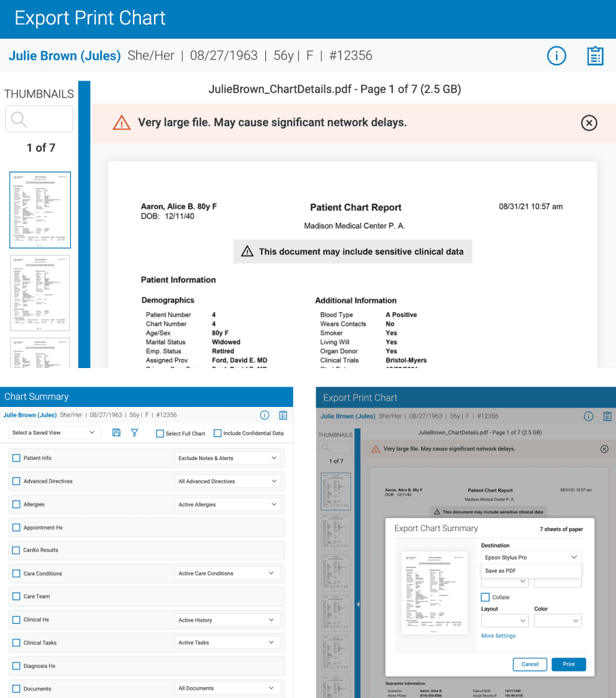Viewport: 616px width, 698px height.
Task: Check the Select Full Chart checkbox
Action: pyautogui.click(x=160, y=434)
